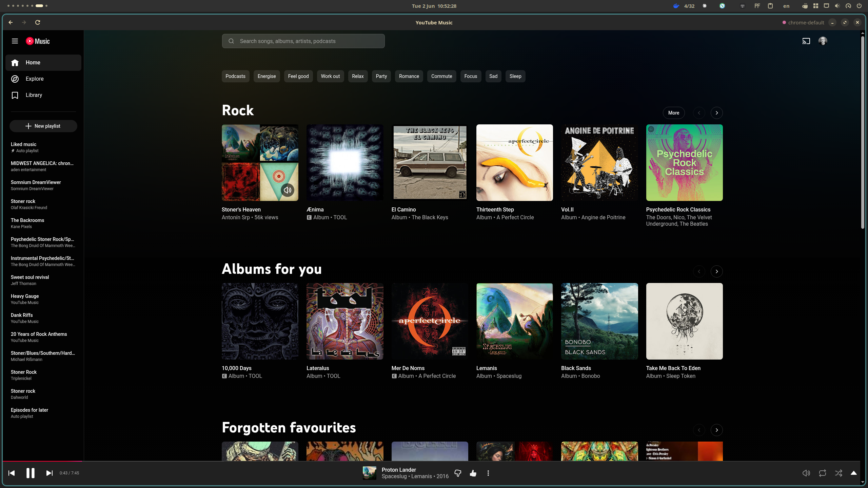Select the Relax mood chip
868x488 pixels.
pyautogui.click(x=358, y=76)
